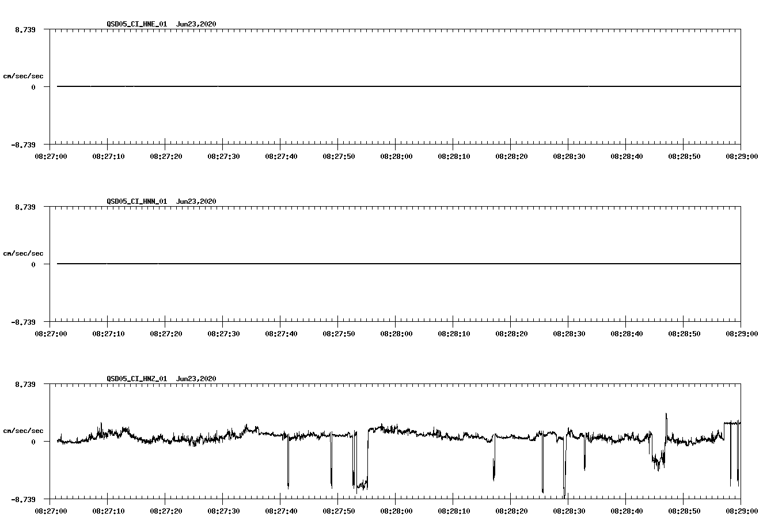Click the HNZ plot's cm/sec/sec unit label
Viewport: 782px width, 532px height.
[x=23, y=431]
